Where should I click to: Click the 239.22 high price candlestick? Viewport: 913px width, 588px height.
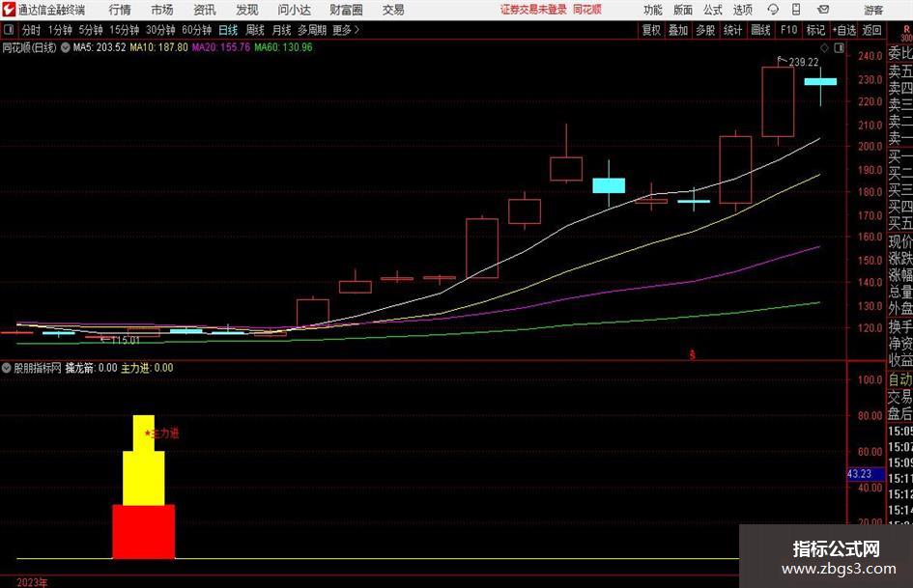point(778,101)
